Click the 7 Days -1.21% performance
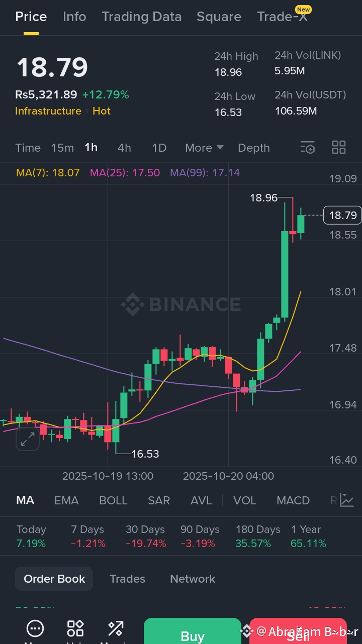Image resolution: width=362 pixels, height=644 pixels. click(x=88, y=536)
